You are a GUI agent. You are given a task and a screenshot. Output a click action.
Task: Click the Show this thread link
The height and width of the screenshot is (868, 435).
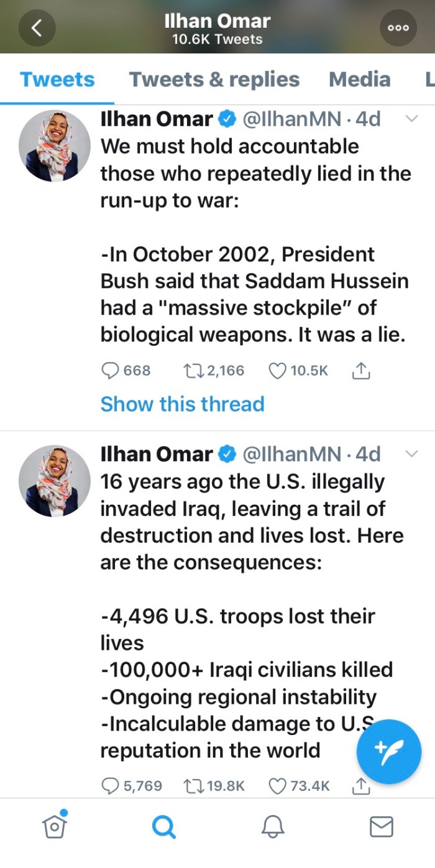pos(182,404)
